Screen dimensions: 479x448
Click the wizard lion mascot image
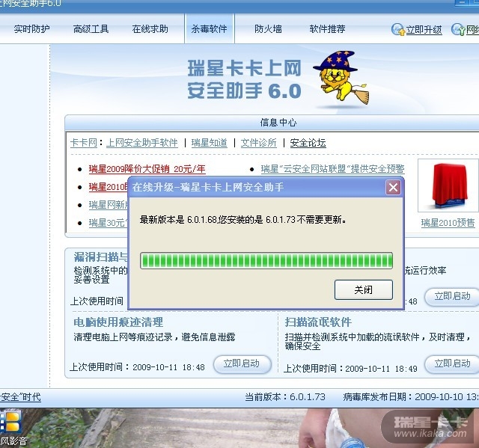(341, 78)
